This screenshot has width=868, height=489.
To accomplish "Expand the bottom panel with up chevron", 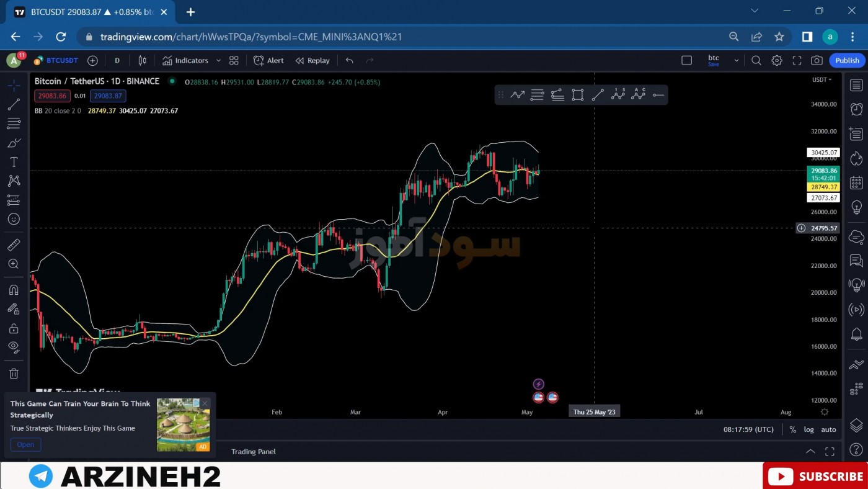I will point(810,451).
